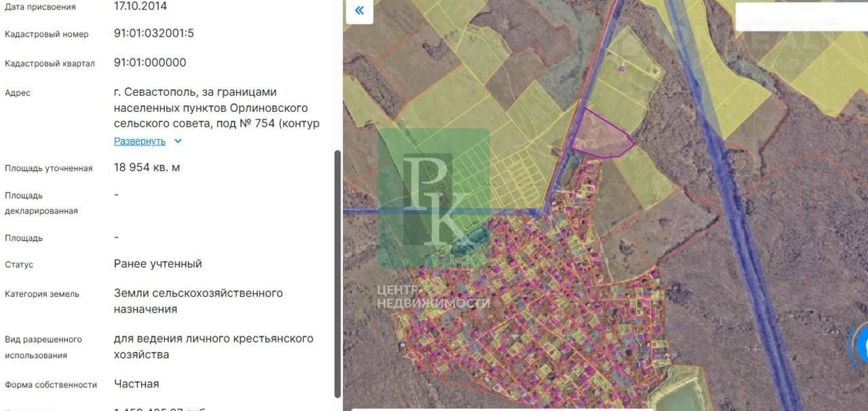Click the area value 18 954 кв. м
This screenshot has height=411, width=868.
pyautogui.click(x=146, y=167)
